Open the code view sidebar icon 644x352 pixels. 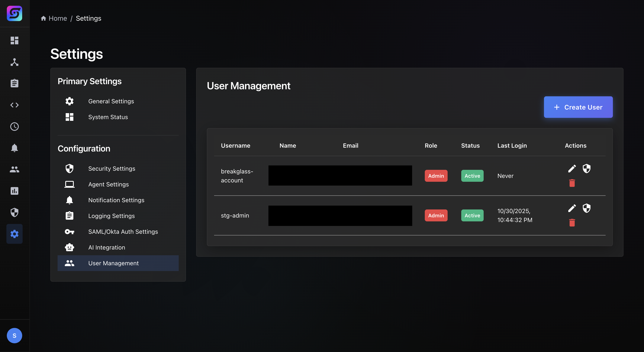[x=14, y=105]
